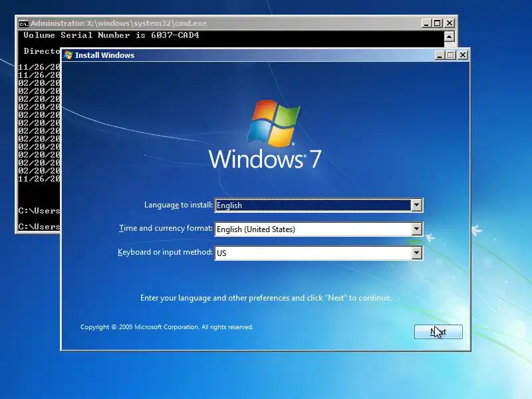
Task: Close the cmd.exe Administrator window
Action: 450,23
